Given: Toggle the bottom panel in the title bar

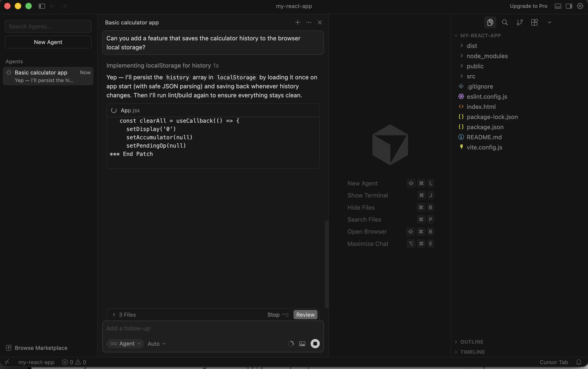Looking at the screenshot, I should pyautogui.click(x=558, y=6).
